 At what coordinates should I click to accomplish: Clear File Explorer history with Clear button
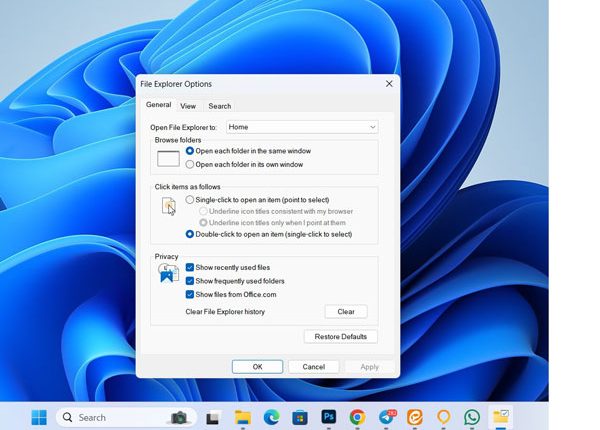(x=346, y=312)
